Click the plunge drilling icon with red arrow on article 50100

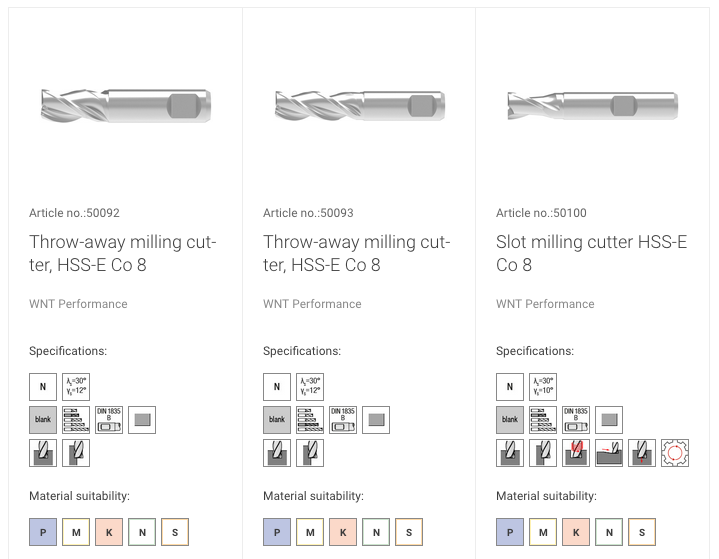[642, 453]
